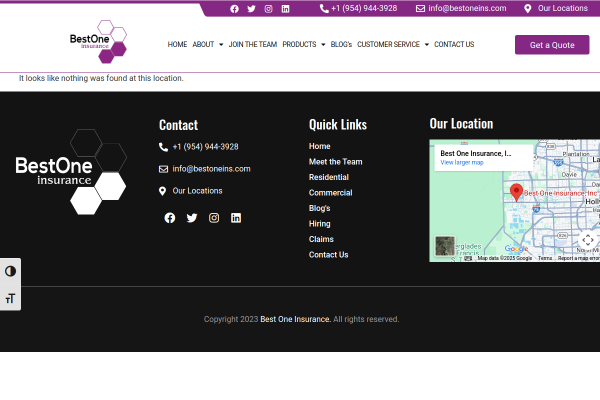Click the Best One Insurance header logo
The image size is (600, 400).
pos(98,43)
